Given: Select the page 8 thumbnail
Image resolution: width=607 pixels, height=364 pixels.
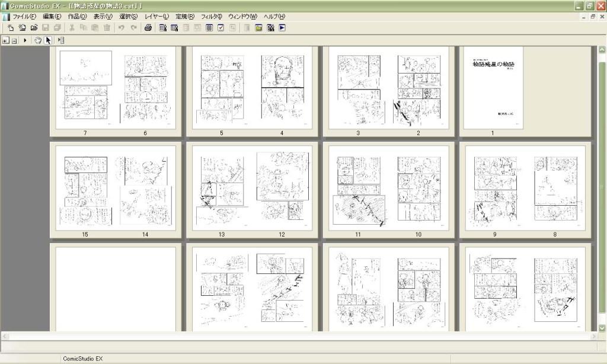Looking at the screenshot, I should 555,188.
